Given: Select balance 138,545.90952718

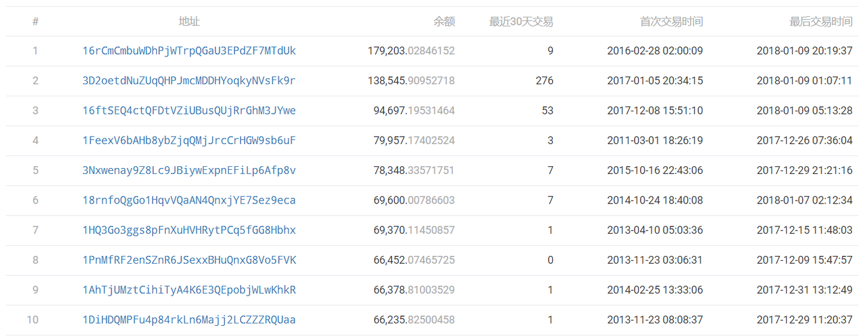Looking at the screenshot, I should pyautogui.click(x=411, y=81).
